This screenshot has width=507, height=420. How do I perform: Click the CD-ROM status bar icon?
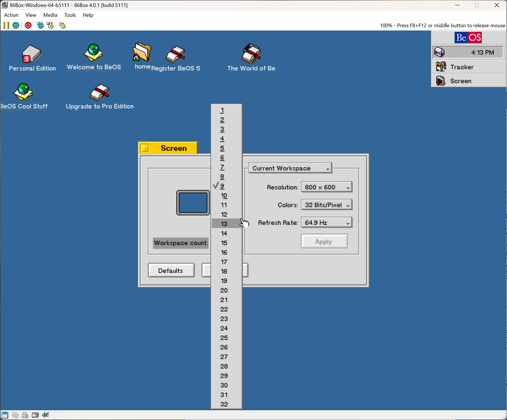[x=15, y=415]
